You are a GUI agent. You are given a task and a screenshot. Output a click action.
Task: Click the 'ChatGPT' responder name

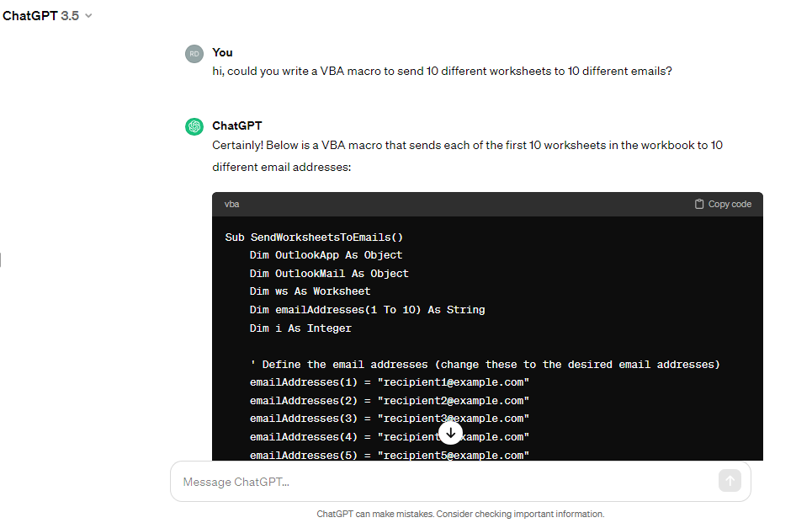coord(237,126)
